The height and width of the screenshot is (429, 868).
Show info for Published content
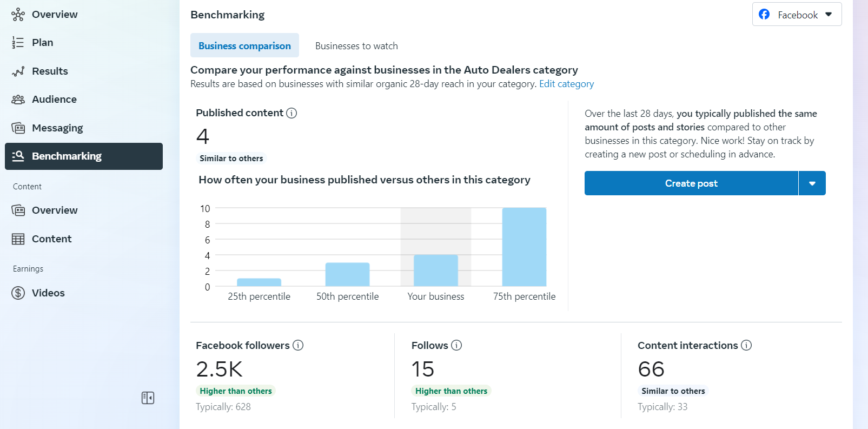click(291, 113)
